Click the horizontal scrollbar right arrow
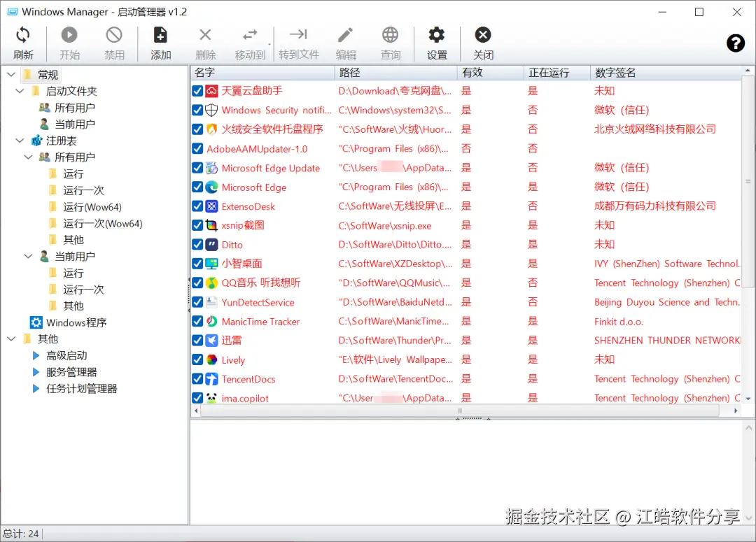The width and height of the screenshot is (756, 542). pos(736,411)
